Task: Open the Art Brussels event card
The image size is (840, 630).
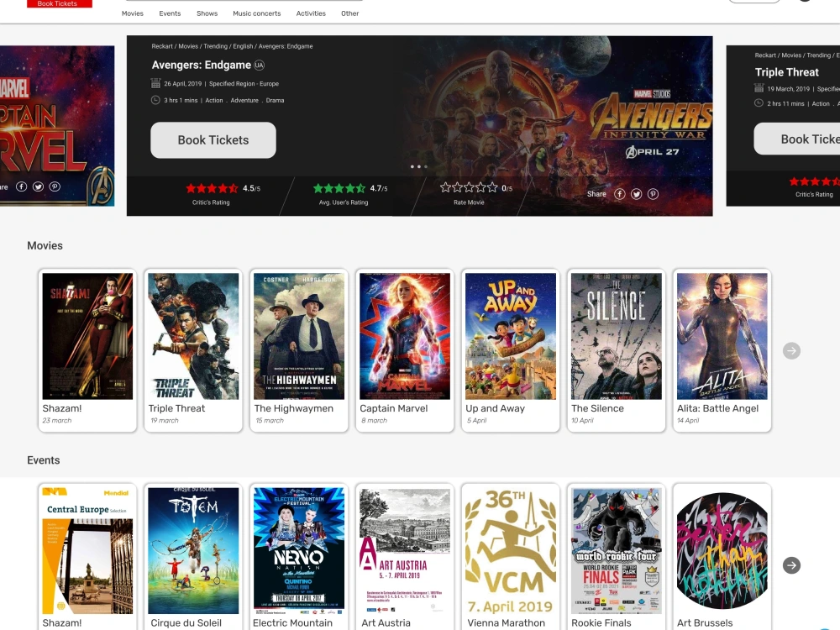Action: [722, 557]
